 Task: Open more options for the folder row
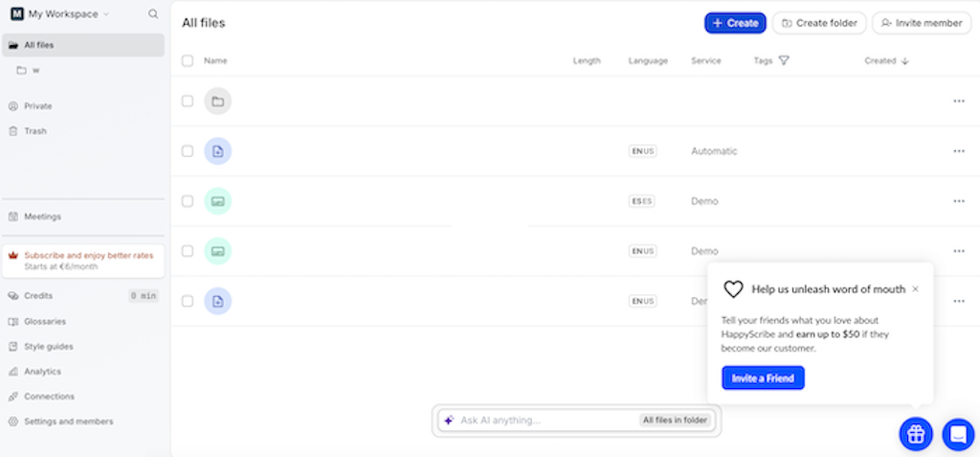click(x=958, y=102)
